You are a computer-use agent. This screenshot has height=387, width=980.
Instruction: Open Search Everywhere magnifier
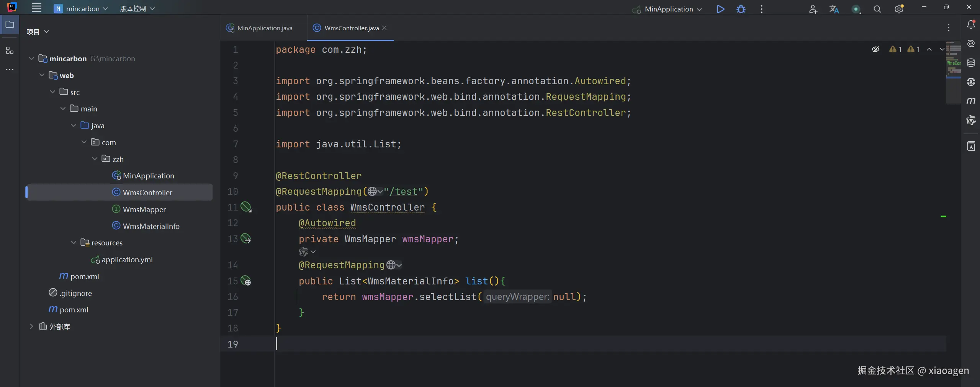877,9
